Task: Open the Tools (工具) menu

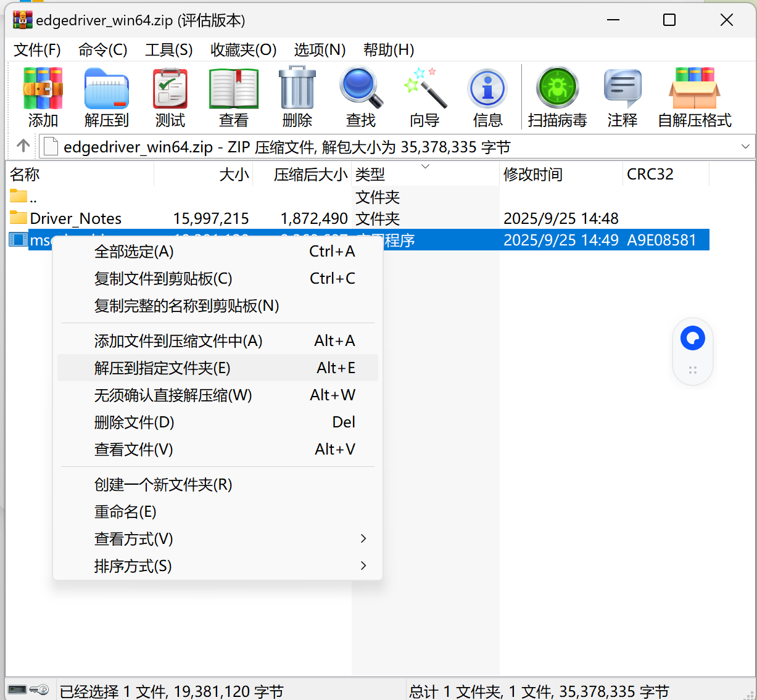Action: point(168,50)
